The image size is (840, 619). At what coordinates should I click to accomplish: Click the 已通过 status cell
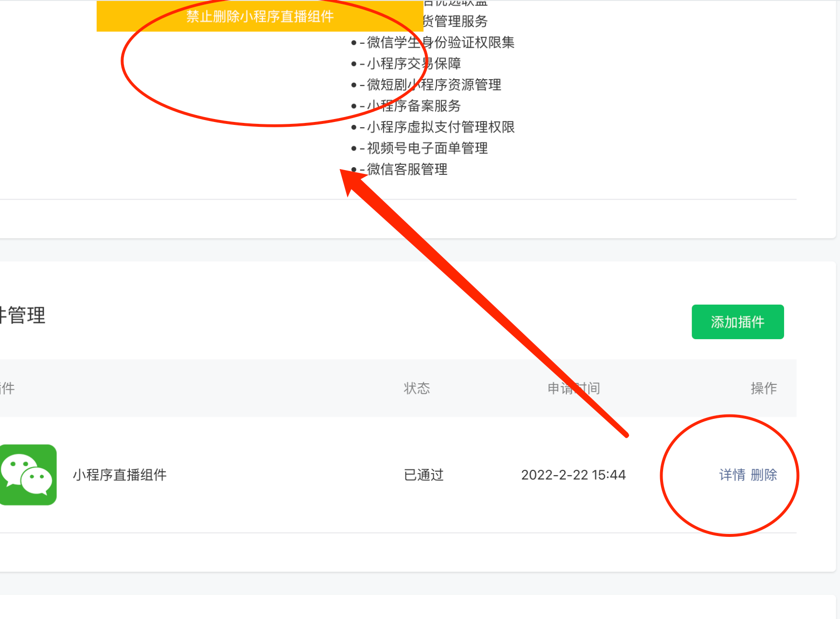[x=424, y=475]
